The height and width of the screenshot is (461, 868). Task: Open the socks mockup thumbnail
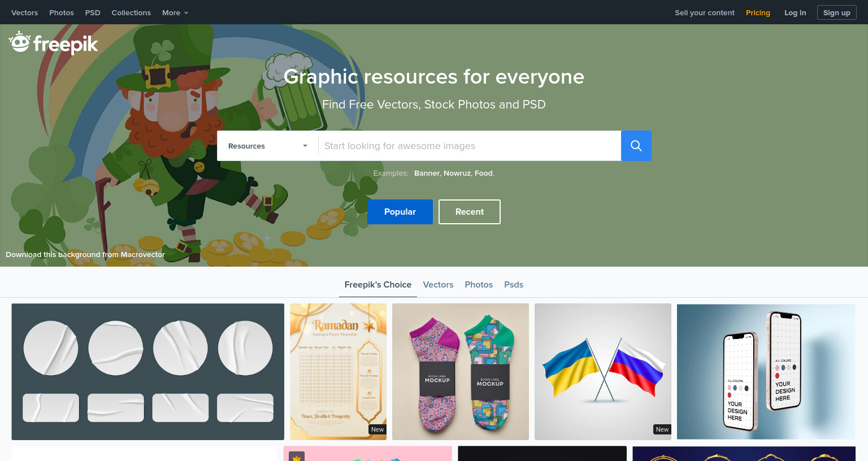coord(461,372)
